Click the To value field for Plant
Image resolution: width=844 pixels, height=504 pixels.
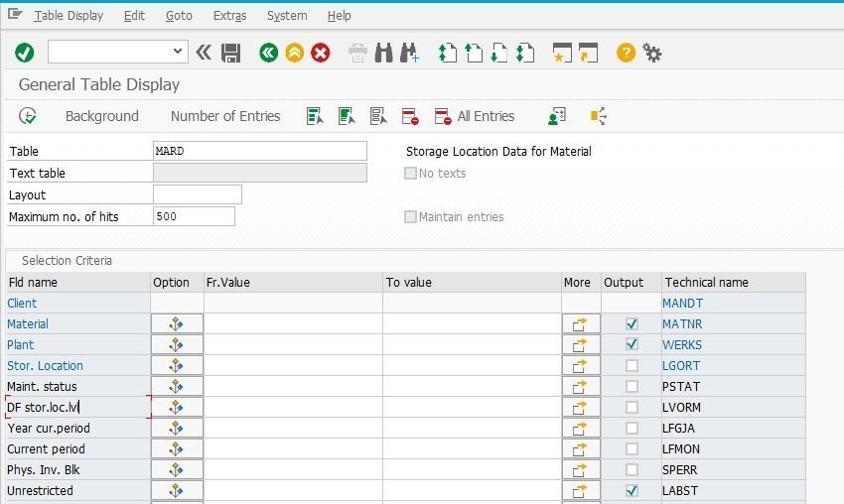click(472, 344)
